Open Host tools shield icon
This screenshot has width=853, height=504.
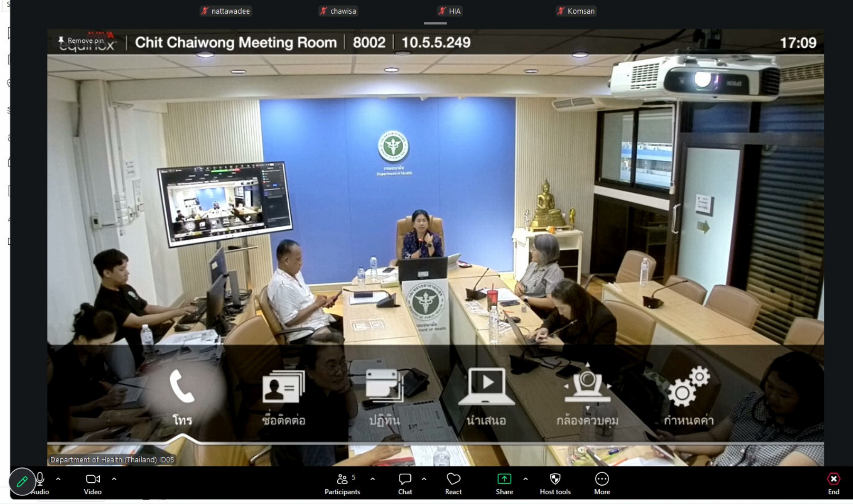pos(555,479)
